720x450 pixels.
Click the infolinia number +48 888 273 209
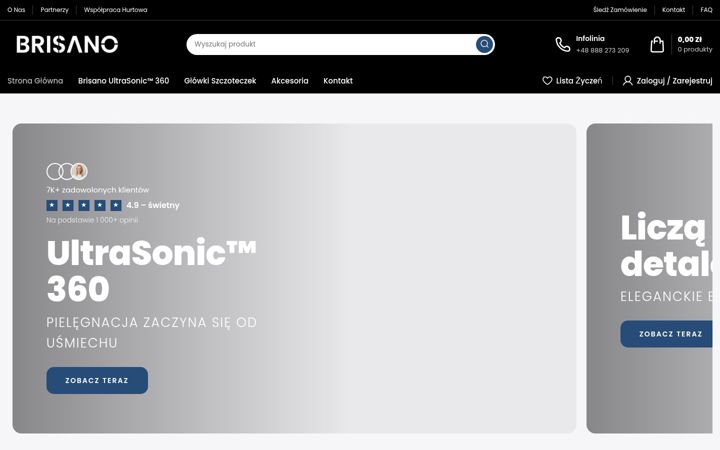pyautogui.click(x=602, y=51)
